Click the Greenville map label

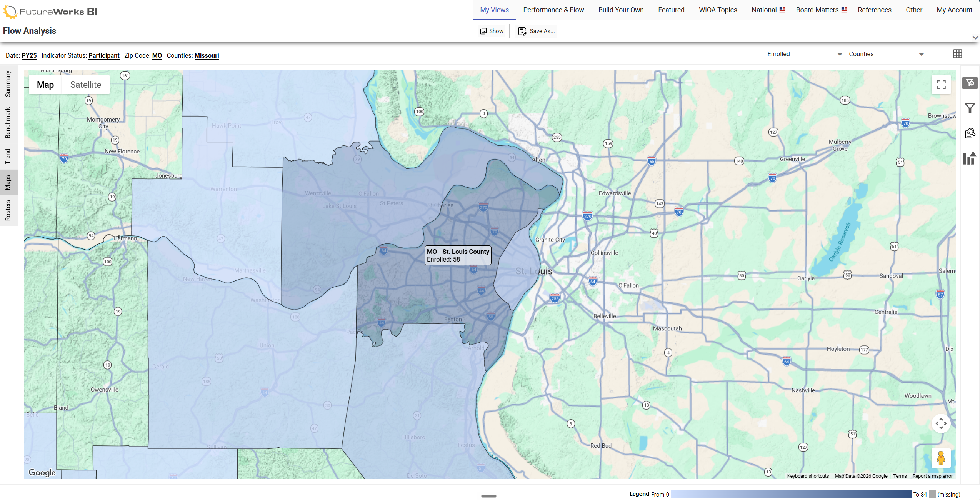[792, 159]
